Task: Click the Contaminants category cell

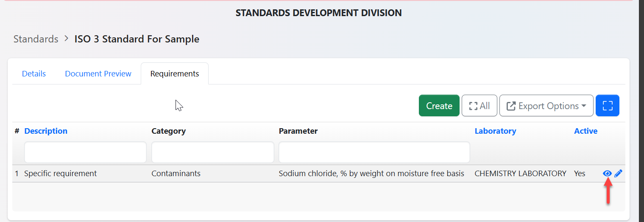Action: (176, 174)
